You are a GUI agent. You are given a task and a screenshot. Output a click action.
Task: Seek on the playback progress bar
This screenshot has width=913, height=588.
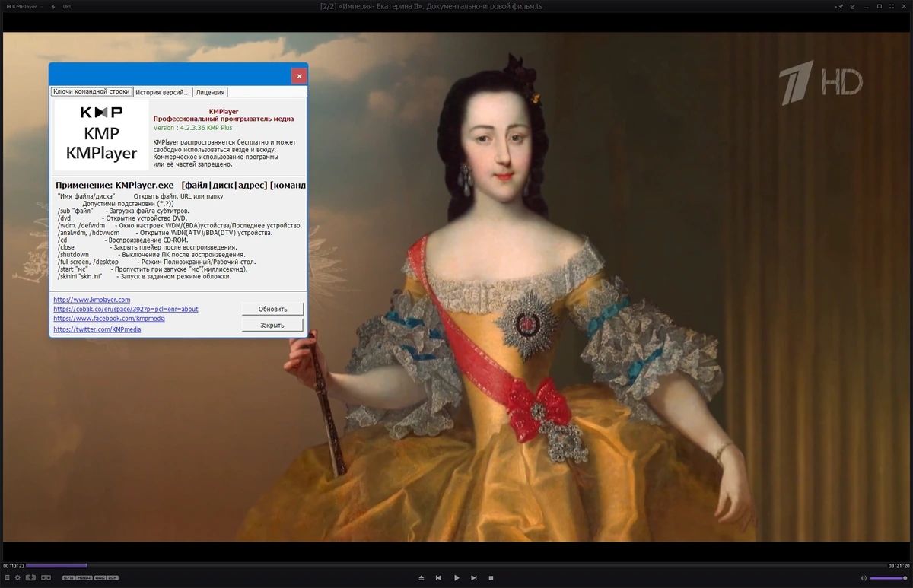point(456,565)
